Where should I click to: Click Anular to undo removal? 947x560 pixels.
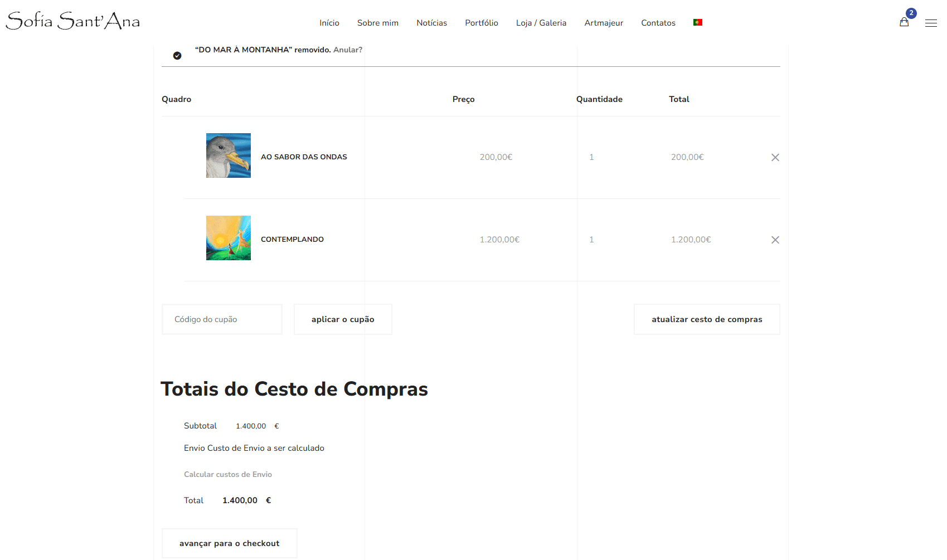347,50
